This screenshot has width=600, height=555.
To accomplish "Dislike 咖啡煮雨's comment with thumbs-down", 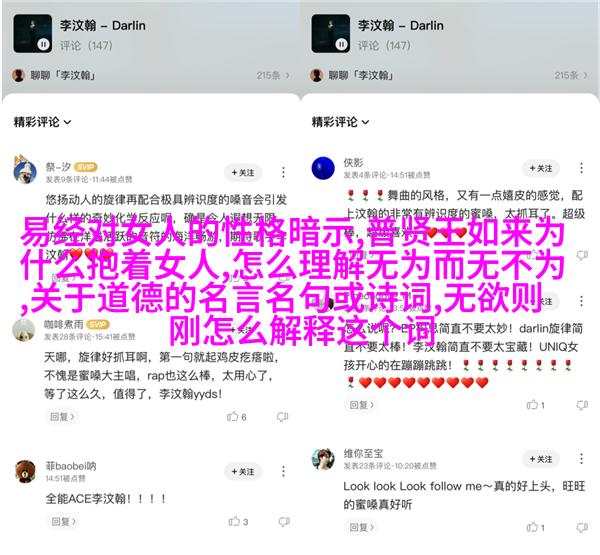I will [282, 417].
